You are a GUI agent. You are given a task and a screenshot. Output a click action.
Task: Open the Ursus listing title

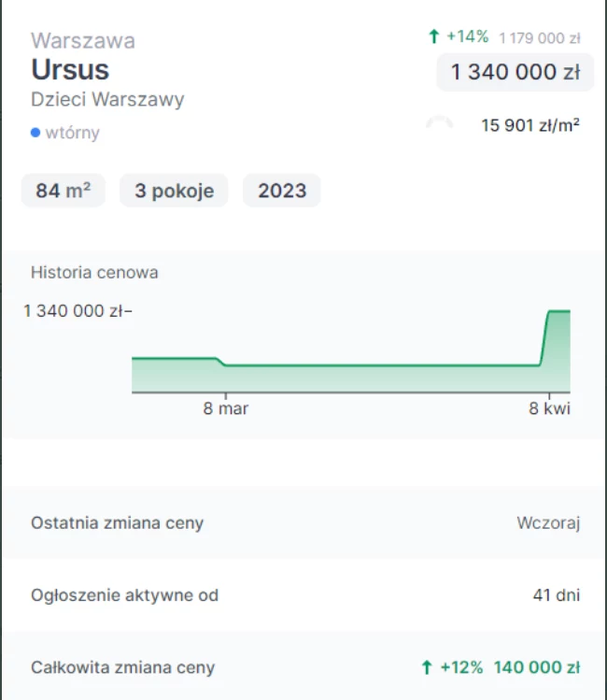[70, 69]
